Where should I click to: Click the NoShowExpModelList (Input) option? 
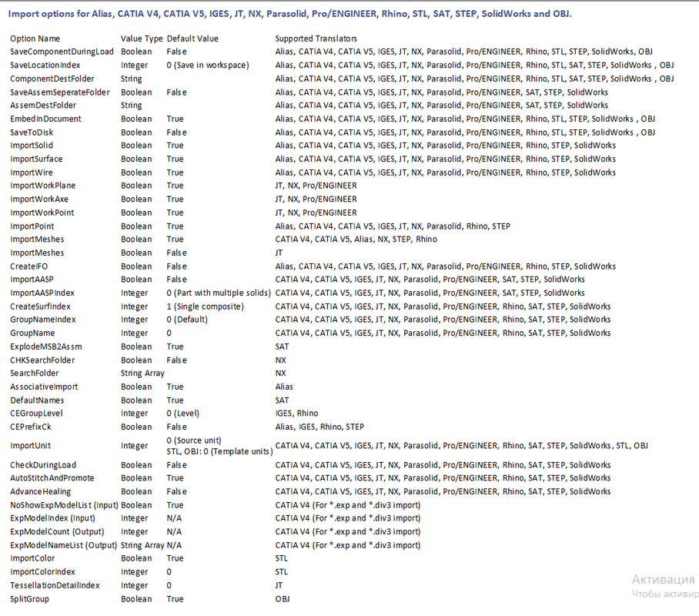[x=64, y=505]
